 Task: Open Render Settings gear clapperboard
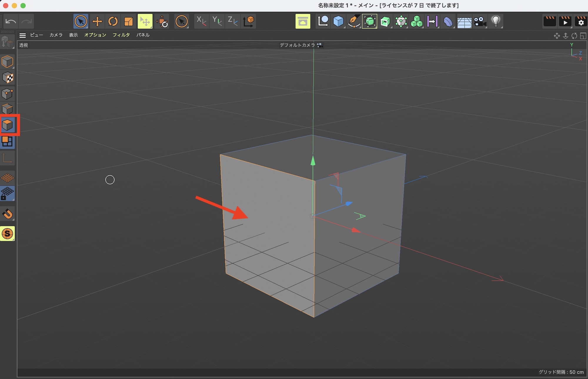point(581,21)
